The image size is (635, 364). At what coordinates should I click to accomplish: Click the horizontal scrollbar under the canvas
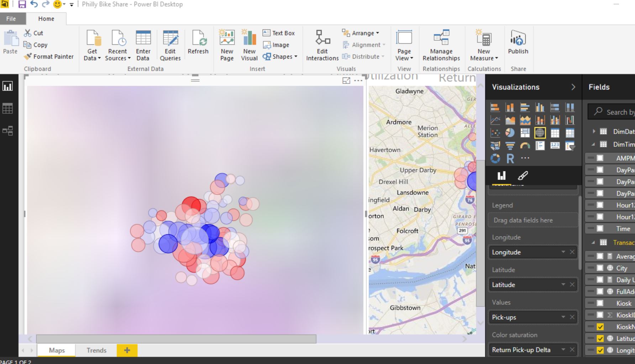(x=176, y=339)
